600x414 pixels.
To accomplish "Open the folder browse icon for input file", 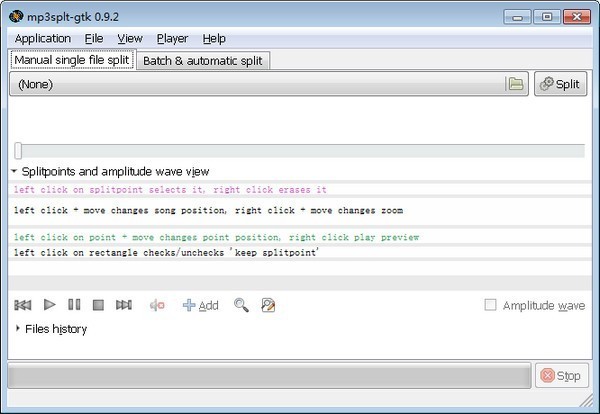I will (x=515, y=84).
